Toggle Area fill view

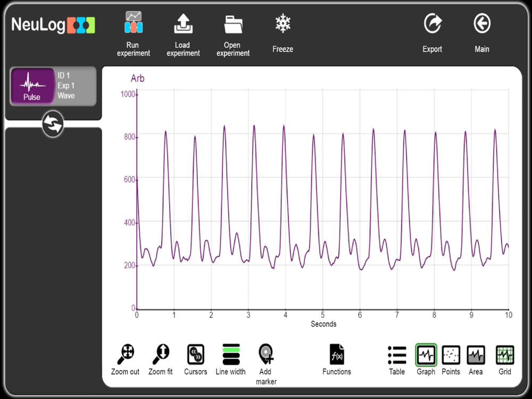(x=476, y=355)
